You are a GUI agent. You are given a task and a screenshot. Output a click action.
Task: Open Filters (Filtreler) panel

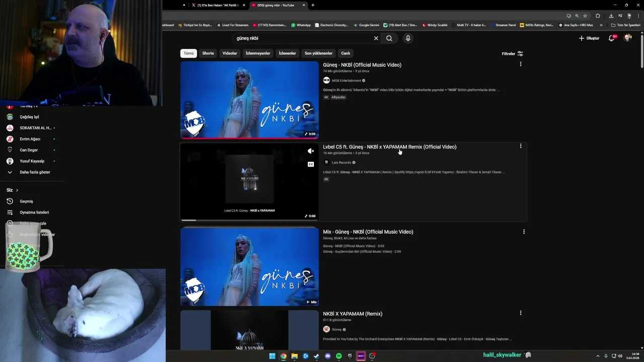[513, 54]
